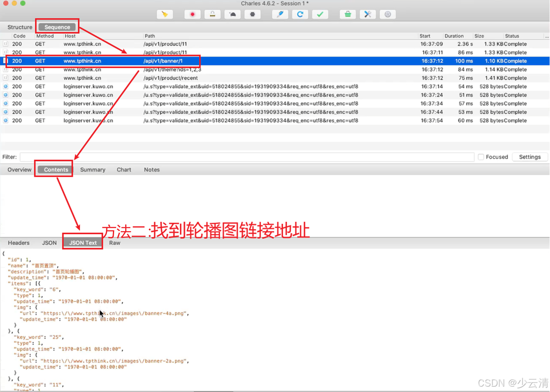Click the "description" line in JSON text
550x392 pixels.
46,272
